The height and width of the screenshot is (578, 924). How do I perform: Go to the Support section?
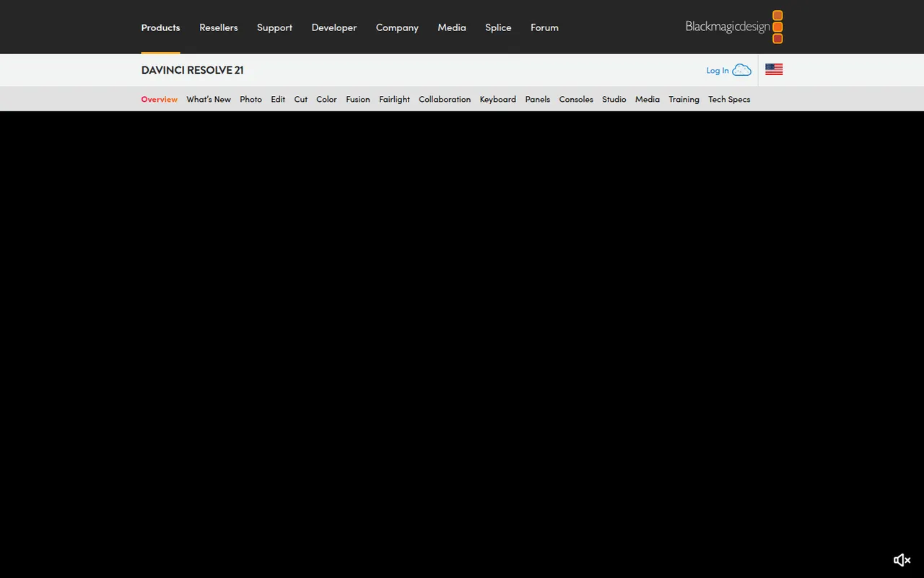pos(274,27)
